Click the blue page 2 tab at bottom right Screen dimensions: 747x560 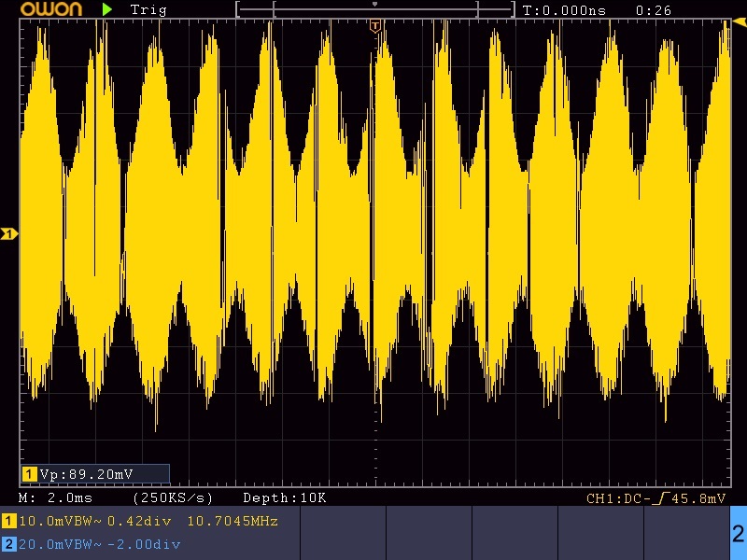click(738, 533)
